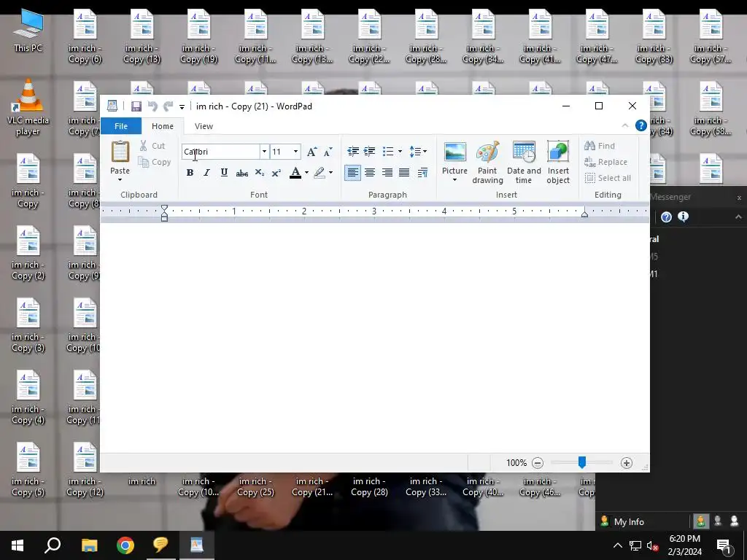Justify the paragraph text

pyautogui.click(x=404, y=172)
